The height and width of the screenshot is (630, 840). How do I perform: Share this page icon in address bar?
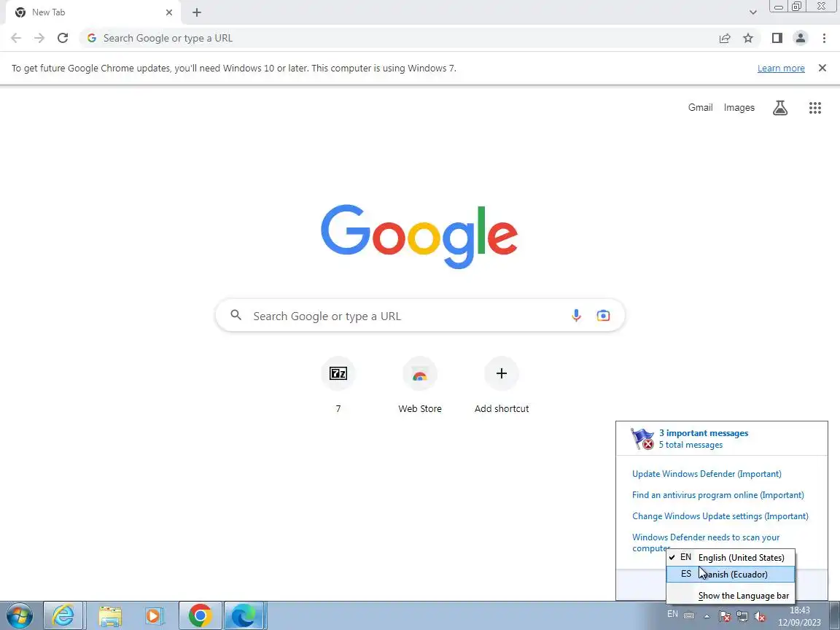pyautogui.click(x=725, y=38)
